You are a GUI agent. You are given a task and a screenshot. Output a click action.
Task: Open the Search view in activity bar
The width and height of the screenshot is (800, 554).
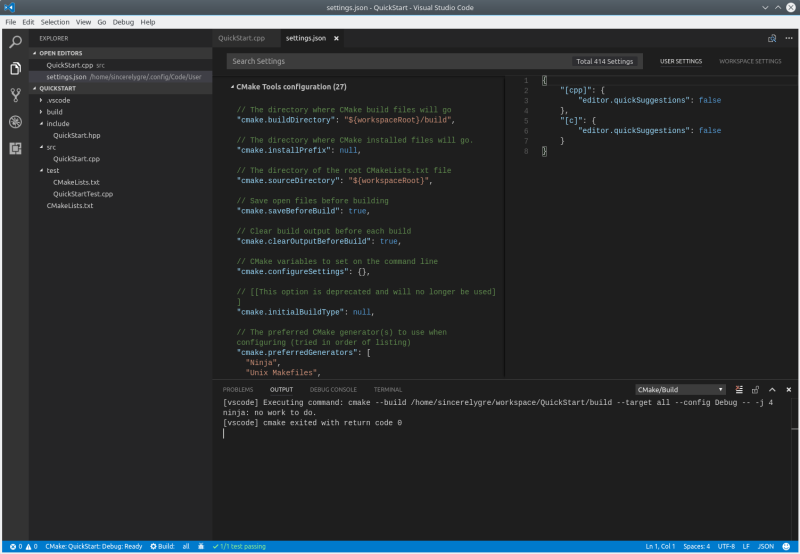(15, 42)
